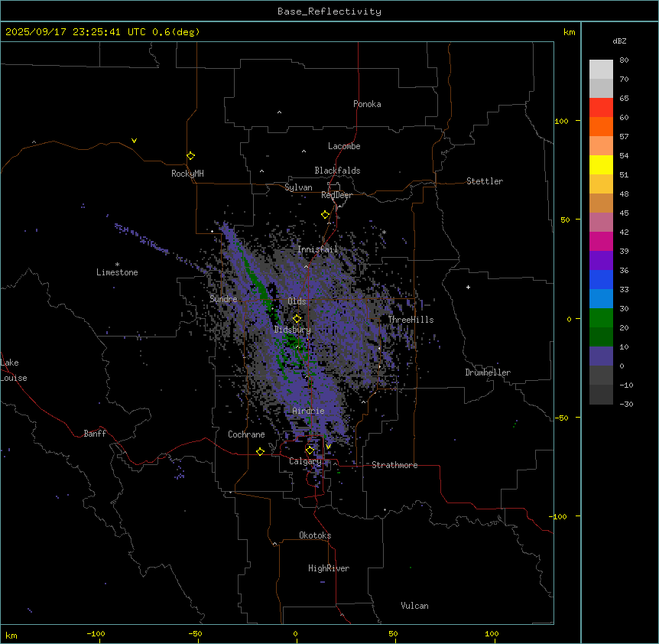659x644 pixels.
Task: Pick the bright yellow swatch in dBZ legend
Action: (x=601, y=164)
